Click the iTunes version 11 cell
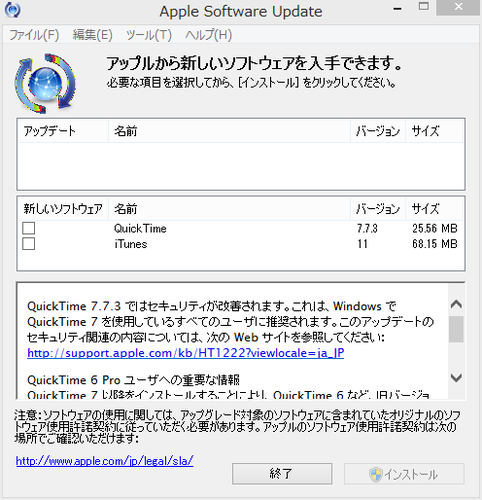 [x=362, y=244]
